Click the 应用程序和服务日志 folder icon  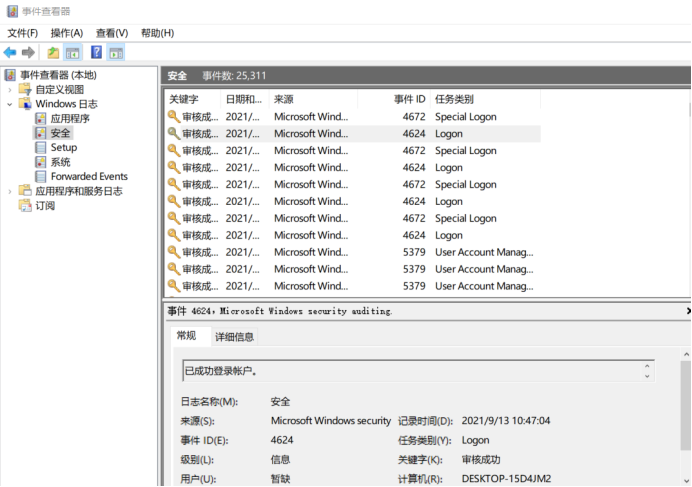(x=25, y=191)
